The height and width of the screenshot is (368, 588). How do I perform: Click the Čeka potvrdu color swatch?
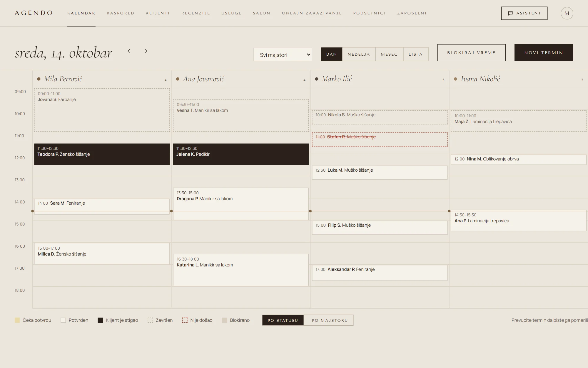tap(17, 320)
